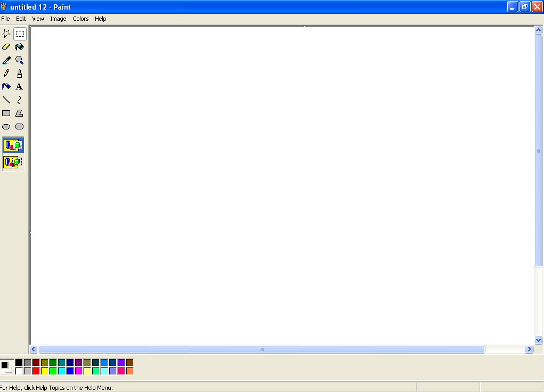Viewport: 544px width, 392px height.
Task: Enable opaque selection mode
Action: pyautogui.click(x=13, y=144)
